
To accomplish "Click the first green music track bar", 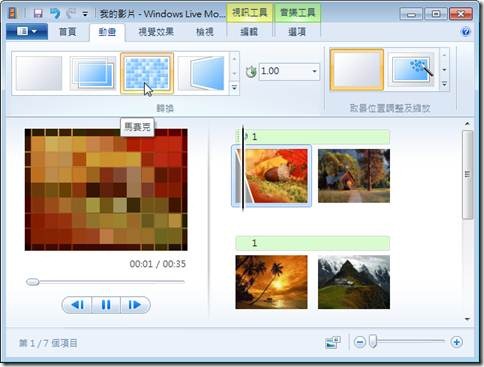I will [x=312, y=137].
